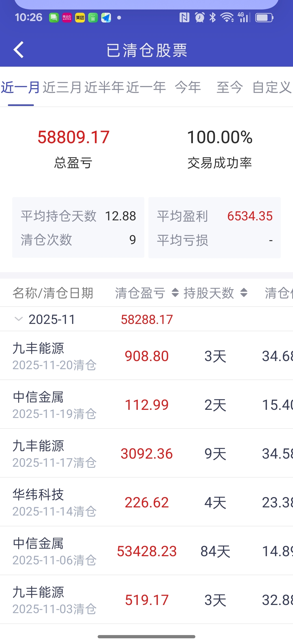Tap the Meituan icon in status bar
293x644 pixels.
(80, 18)
